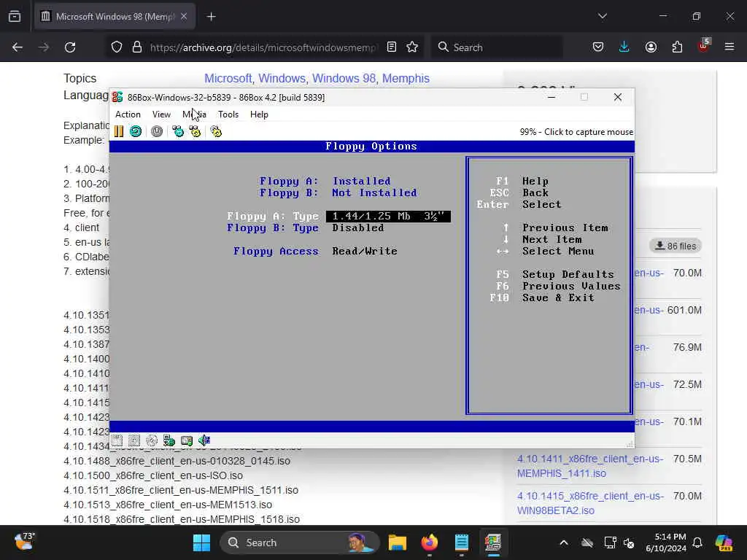Click the 4.10.1500_x86fre_client_en-us-ISO.iso text
This screenshot has height=560, width=747.
(x=153, y=475)
